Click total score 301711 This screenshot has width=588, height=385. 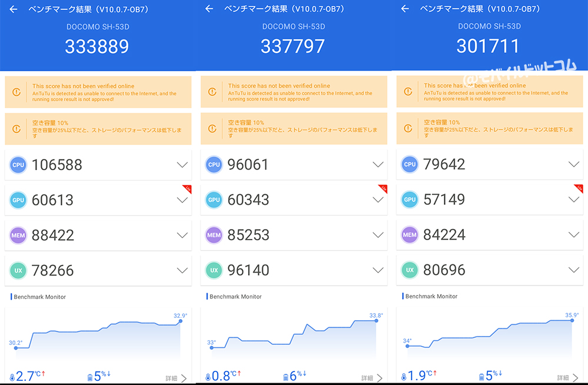coord(488,46)
